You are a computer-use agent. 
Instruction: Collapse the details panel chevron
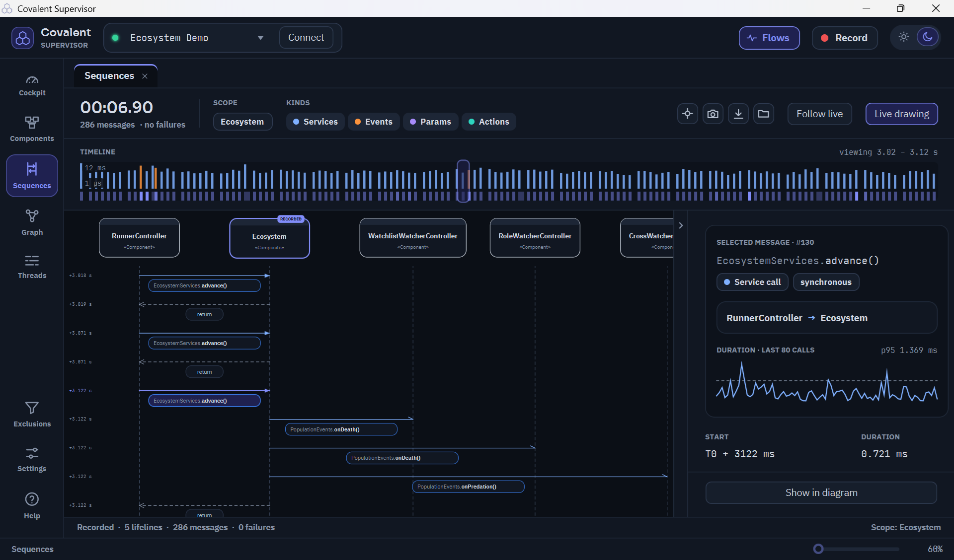pyautogui.click(x=681, y=225)
